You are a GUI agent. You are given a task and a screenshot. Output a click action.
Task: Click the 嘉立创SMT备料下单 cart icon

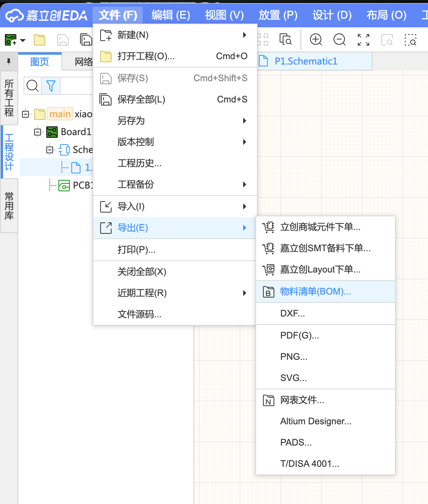(268, 248)
